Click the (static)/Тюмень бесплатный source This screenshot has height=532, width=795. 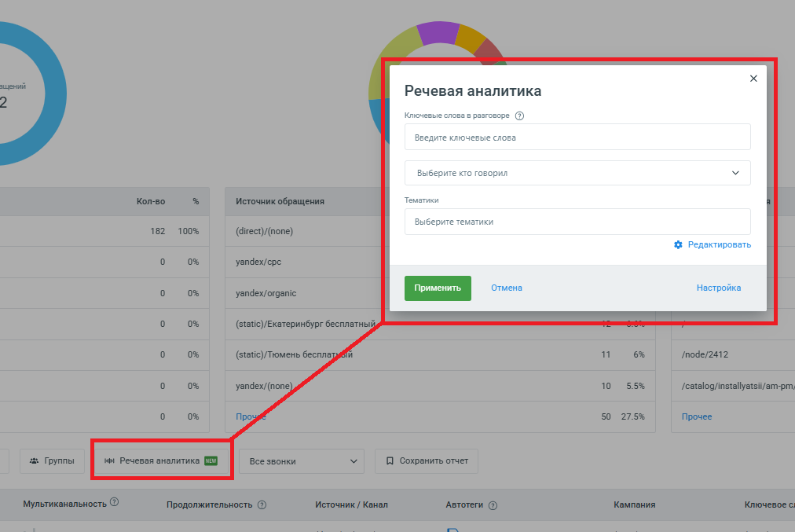294,354
